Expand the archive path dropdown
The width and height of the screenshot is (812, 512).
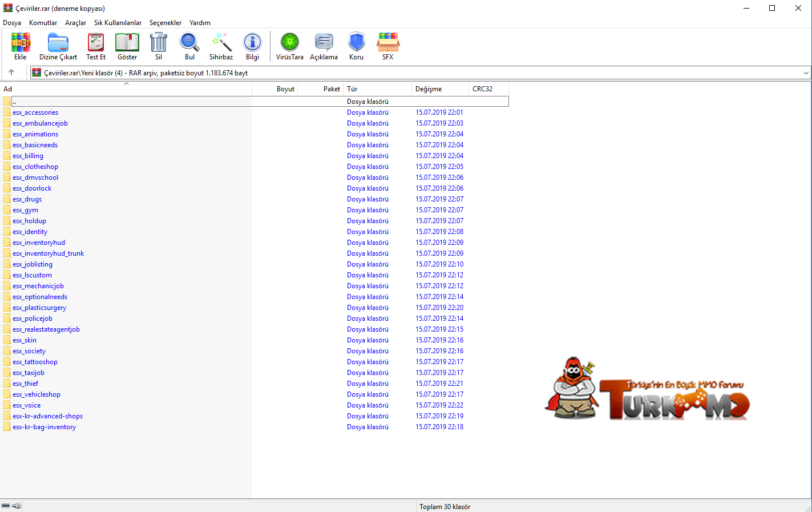click(806, 73)
